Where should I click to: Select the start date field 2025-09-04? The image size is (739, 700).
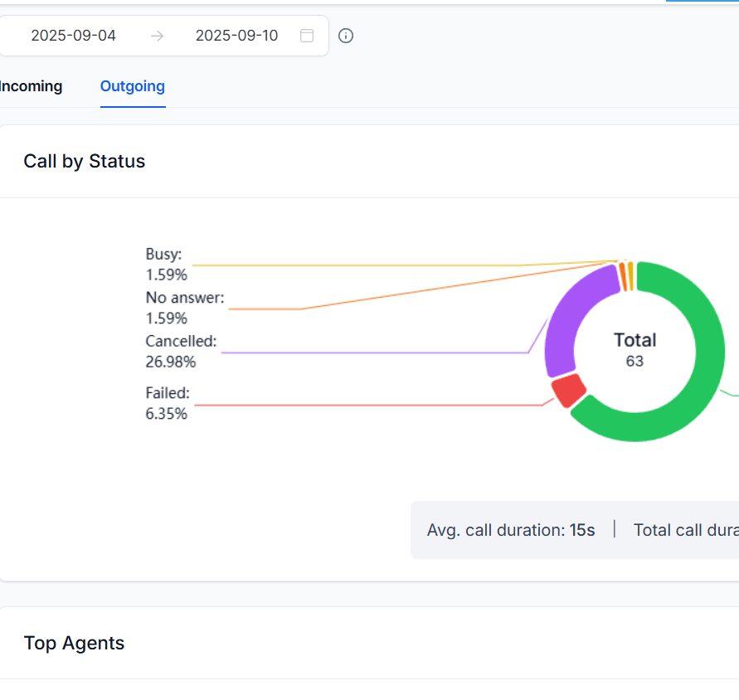74,36
